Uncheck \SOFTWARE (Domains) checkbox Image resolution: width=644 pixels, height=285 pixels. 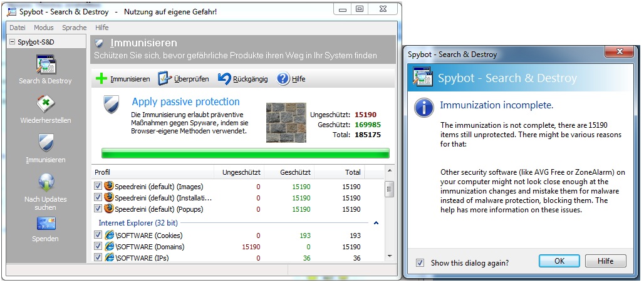point(98,246)
